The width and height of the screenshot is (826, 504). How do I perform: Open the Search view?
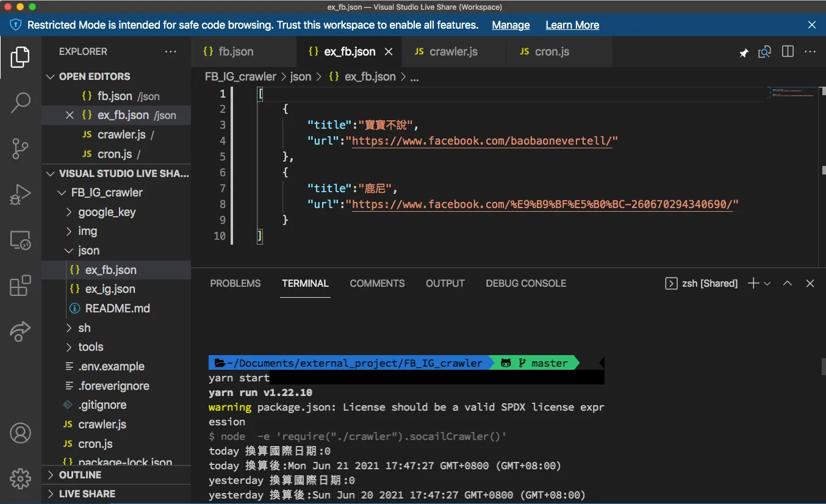(x=20, y=103)
